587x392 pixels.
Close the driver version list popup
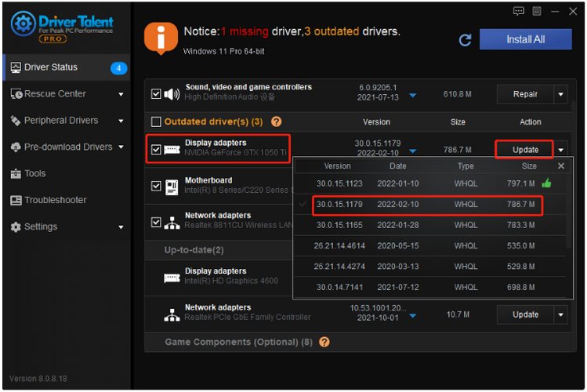[561, 166]
